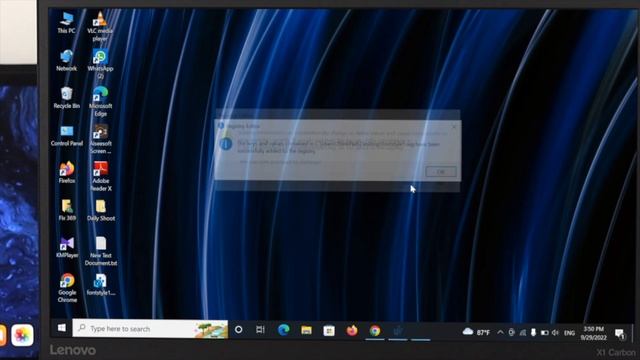Close the Registry Editor dialog
Viewport: 640px width, 360px height.
coord(454,127)
